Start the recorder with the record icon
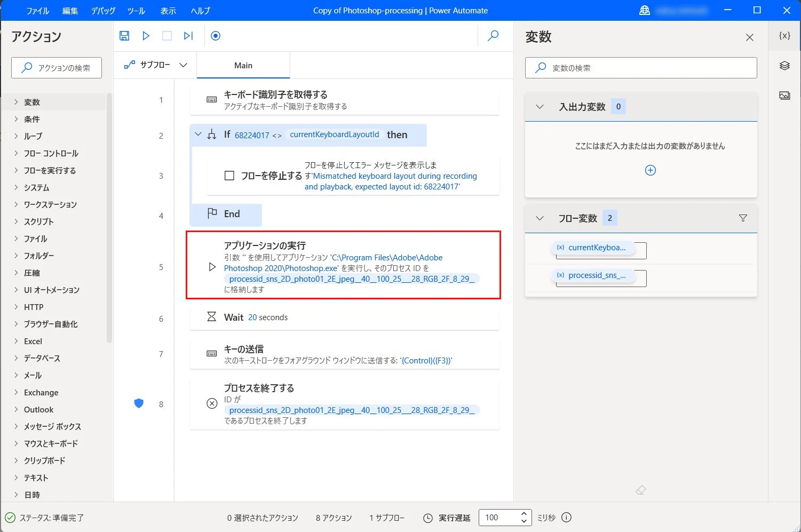Image resolution: width=801 pixels, height=532 pixels. tap(216, 36)
